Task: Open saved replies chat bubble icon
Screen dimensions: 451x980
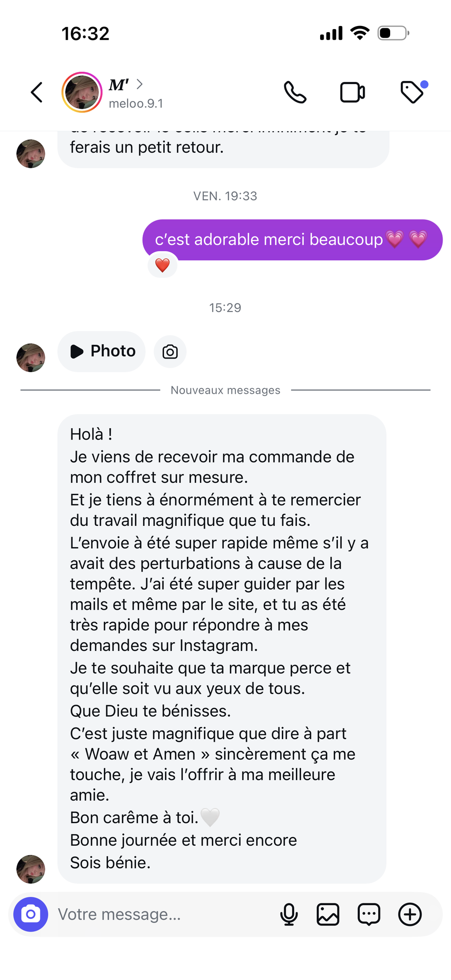Action: tap(369, 914)
